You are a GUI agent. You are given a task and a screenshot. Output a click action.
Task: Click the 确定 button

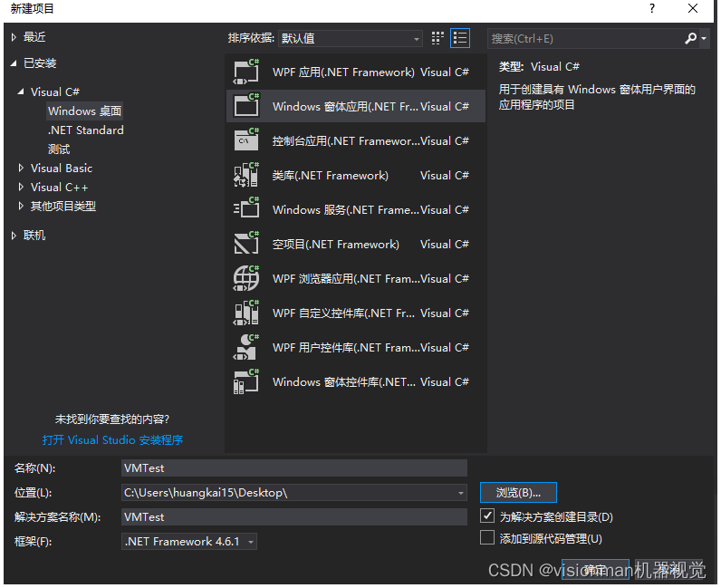pos(595,570)
